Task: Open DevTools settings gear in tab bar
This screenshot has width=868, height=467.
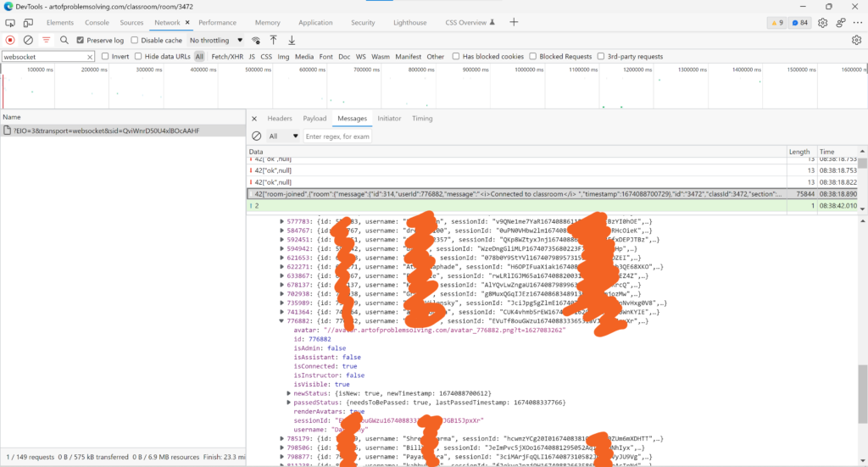Action: tap(822, 23)
